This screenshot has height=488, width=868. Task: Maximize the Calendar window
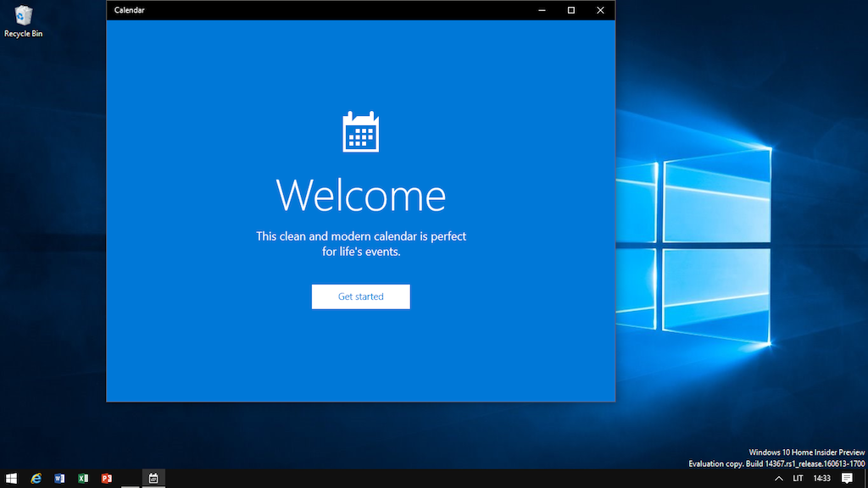(570, 10)
